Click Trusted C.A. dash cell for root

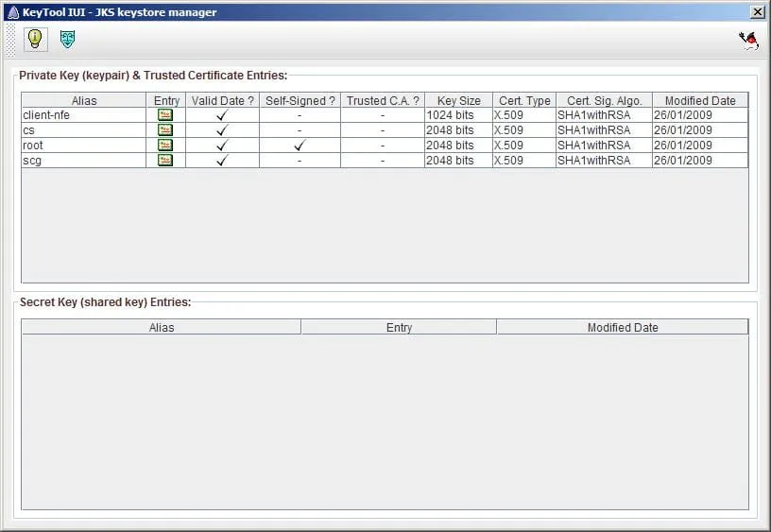click(x=383, y=145)
